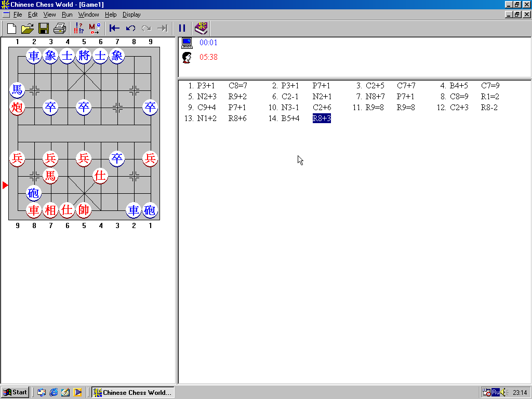
Task: Pause the game with the pause button
Action: point(182,29)
